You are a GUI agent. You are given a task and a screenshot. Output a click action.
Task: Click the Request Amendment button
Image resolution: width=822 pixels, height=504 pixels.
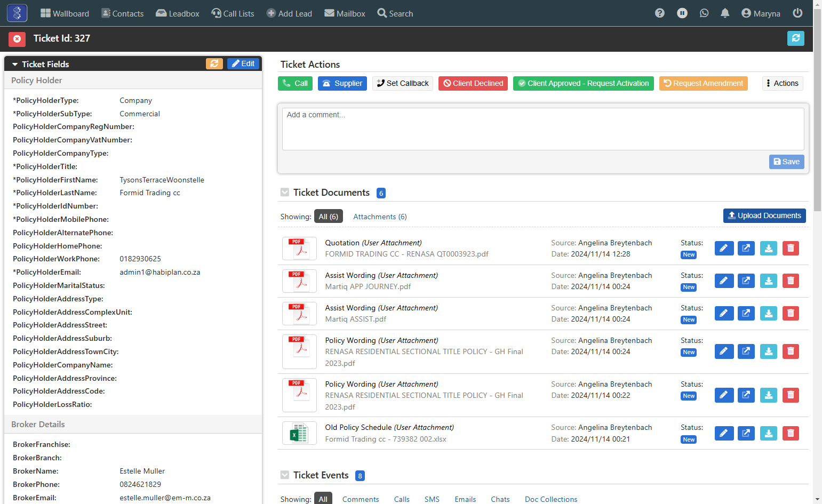pyautogui.click(x=704, y=83)
